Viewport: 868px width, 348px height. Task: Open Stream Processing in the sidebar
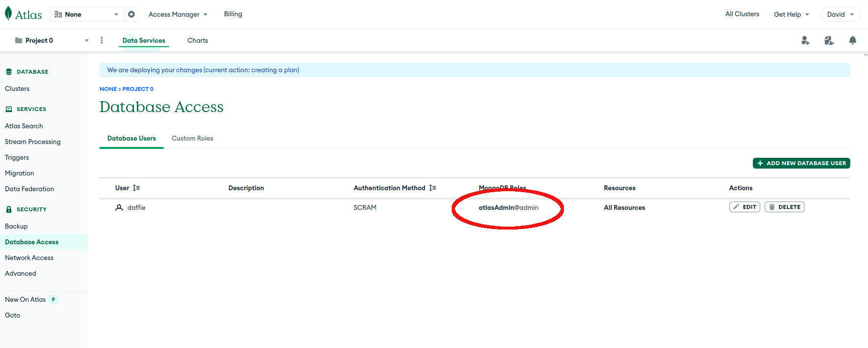click(x=32, y=142)
